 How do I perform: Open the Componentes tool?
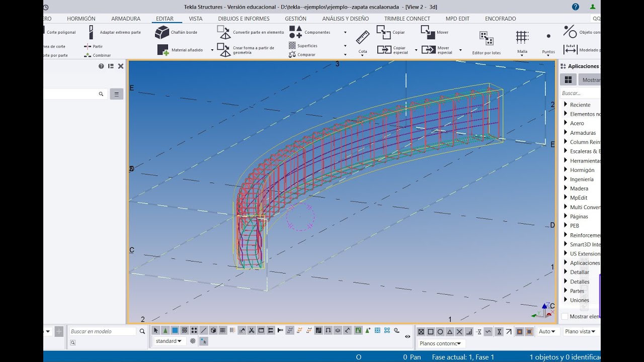[x=310, y=32]
